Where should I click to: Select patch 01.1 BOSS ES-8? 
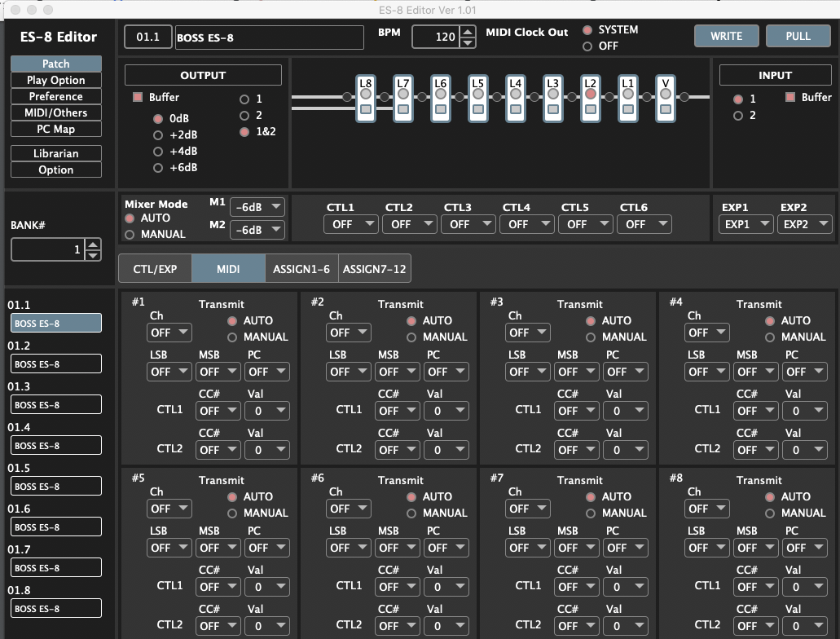tap(55, 324)
